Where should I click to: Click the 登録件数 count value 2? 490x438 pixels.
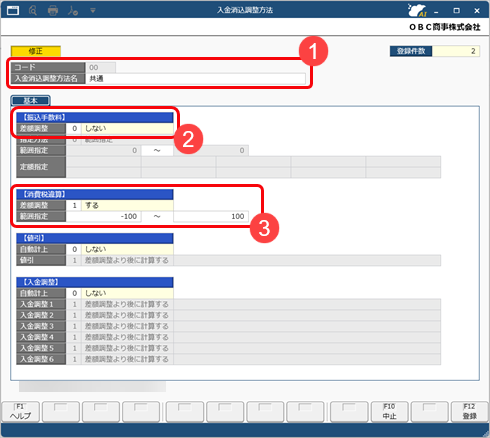coord(456,51)
